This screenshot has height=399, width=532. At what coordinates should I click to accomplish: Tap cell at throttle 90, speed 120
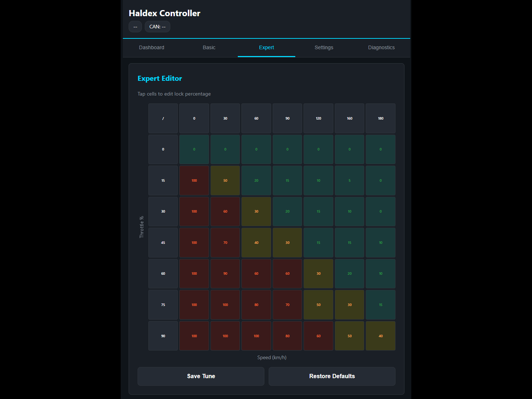[x=318, y=336]
